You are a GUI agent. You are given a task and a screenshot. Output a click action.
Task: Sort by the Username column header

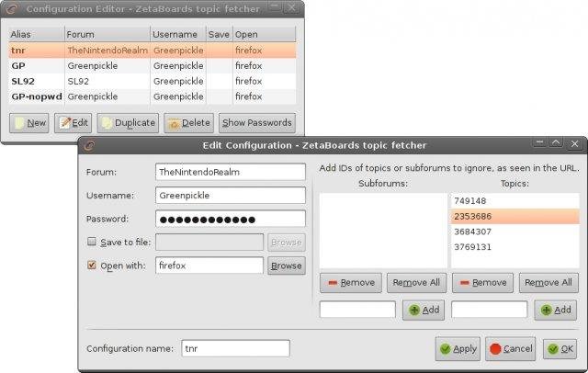point(178,35)
